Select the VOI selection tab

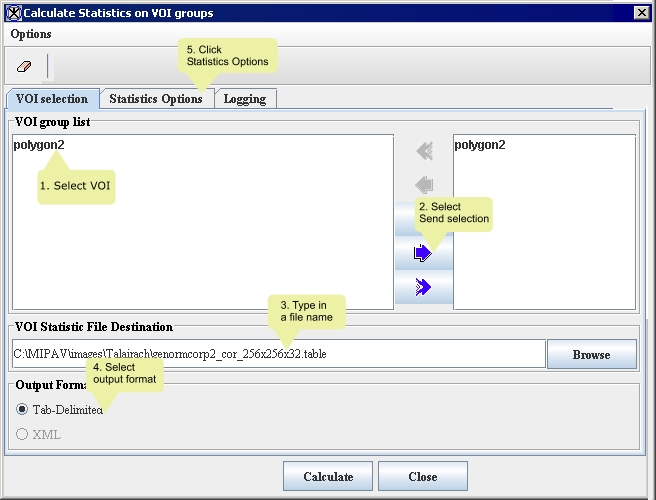(x=52, y=99)
